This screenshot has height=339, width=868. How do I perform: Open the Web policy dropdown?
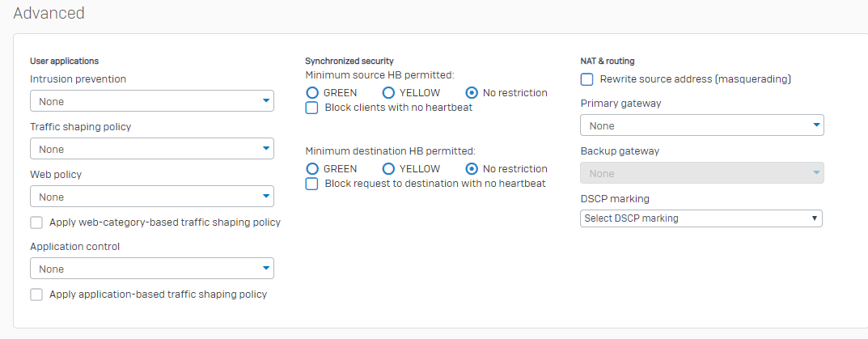click(x=152, y=197)
